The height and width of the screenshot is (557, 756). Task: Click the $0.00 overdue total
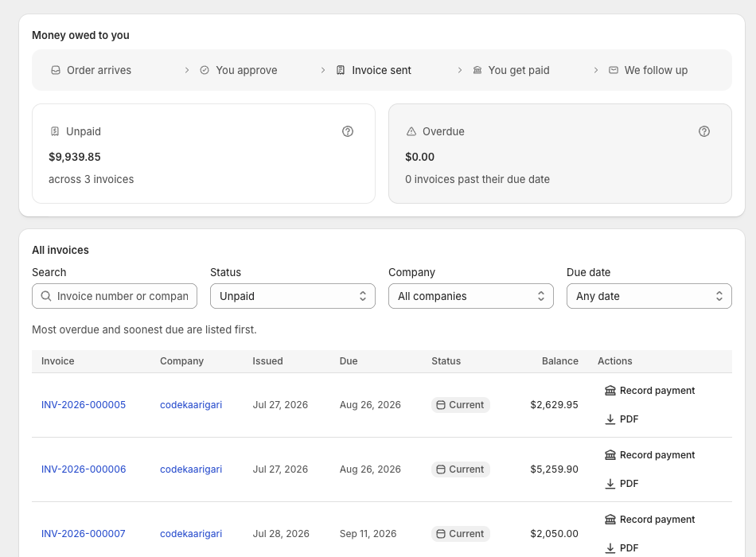pos(420,158)
